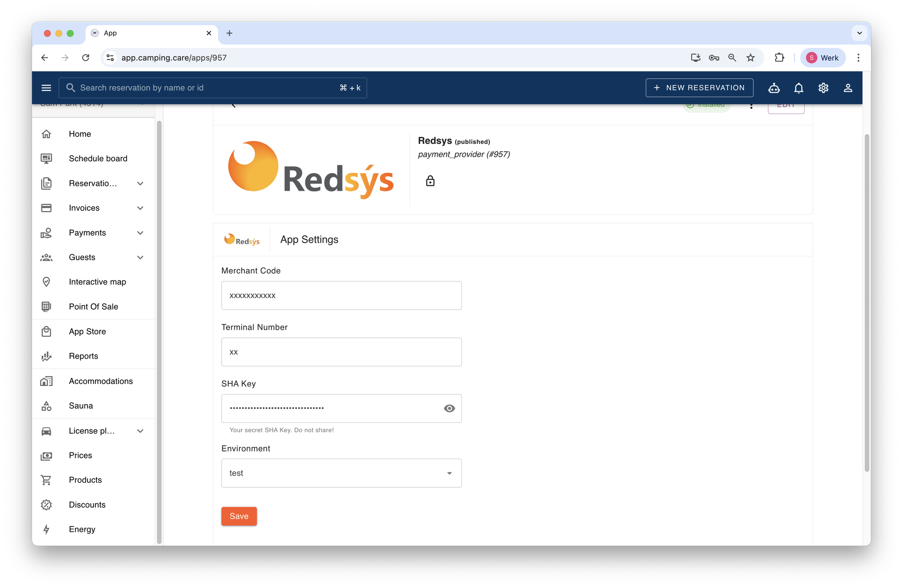Reveal SHA Key with eye icon
This screenshot has height=588, width=903.
coord(449,408)
